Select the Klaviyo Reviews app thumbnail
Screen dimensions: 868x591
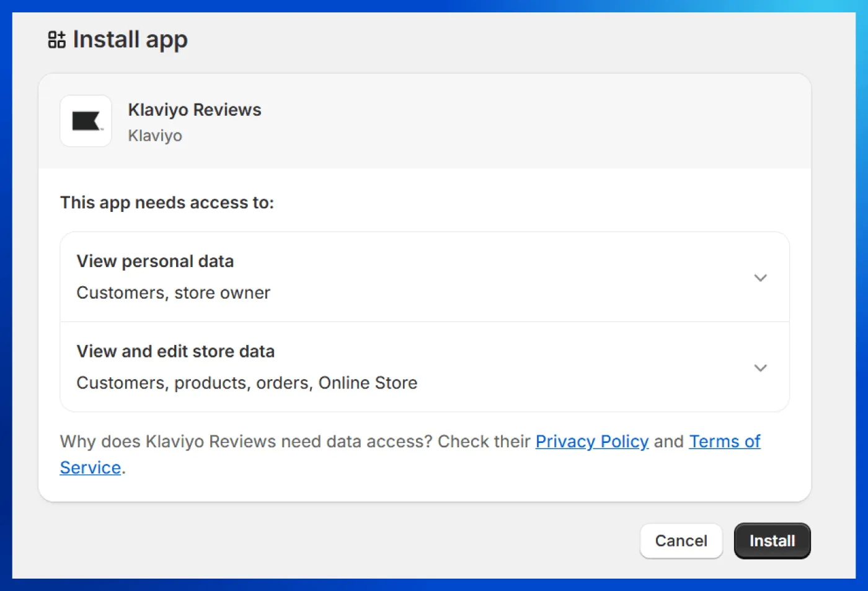click(x=86, y=121)
